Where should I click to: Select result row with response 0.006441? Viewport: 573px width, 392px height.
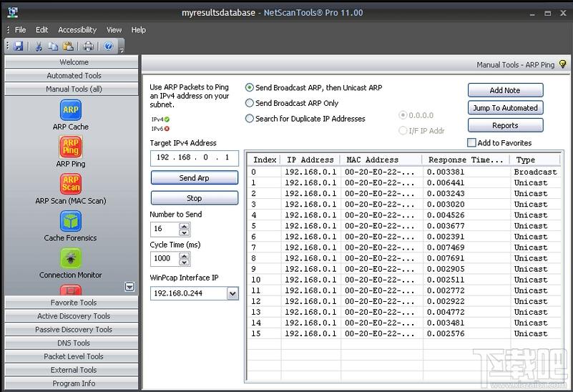[404, 182]
